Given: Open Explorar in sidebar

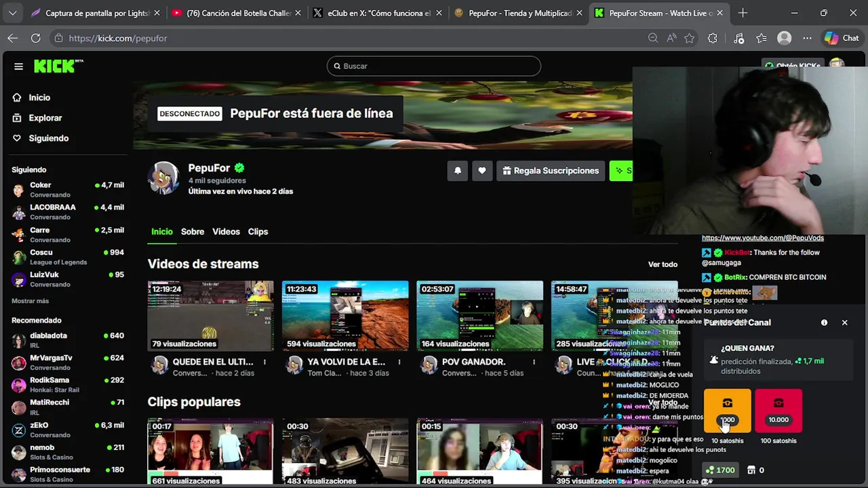Looking at the screenshot, I should [45, 118].
